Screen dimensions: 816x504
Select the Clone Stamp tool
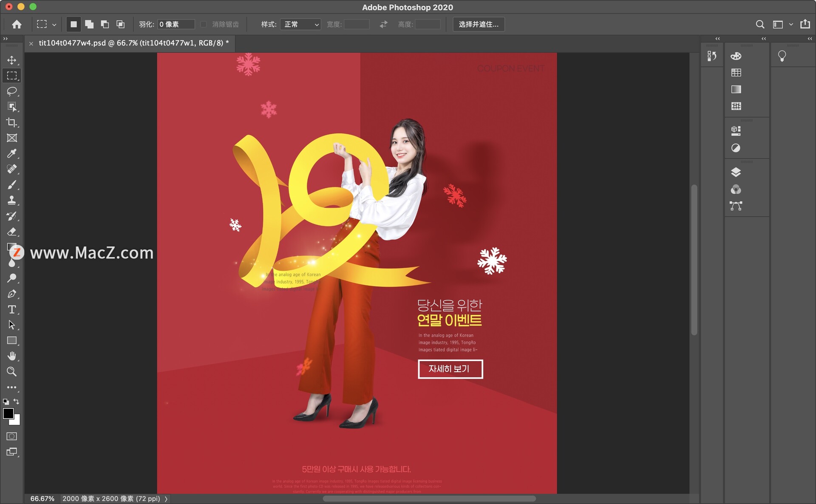pos(12,200)
